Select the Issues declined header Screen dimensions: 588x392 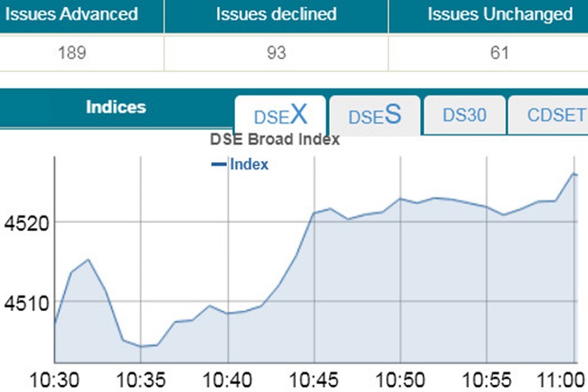point(276,14)
